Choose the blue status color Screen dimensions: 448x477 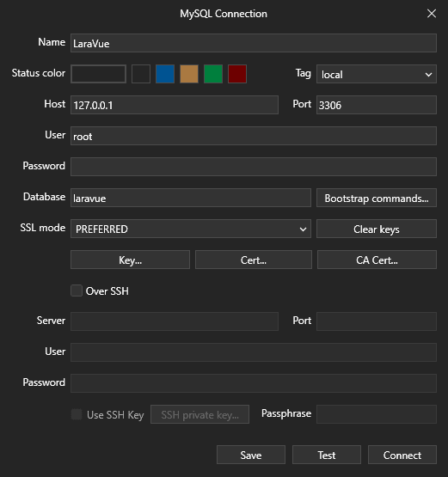pos(165,74)
